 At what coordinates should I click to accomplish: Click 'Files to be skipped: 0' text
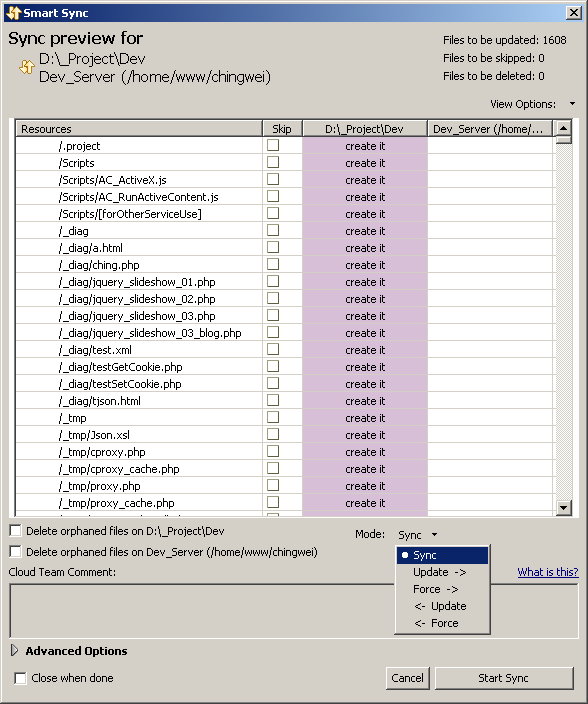point(493,58)
